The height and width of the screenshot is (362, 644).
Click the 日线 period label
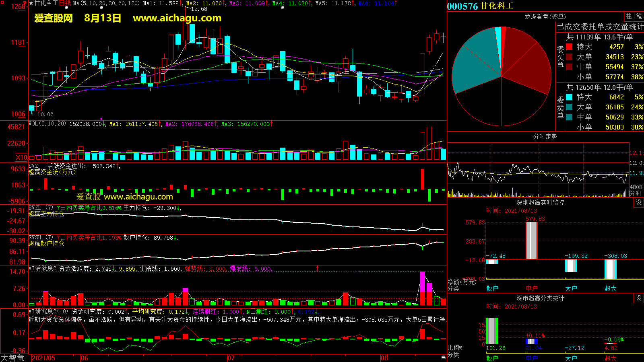65,3
